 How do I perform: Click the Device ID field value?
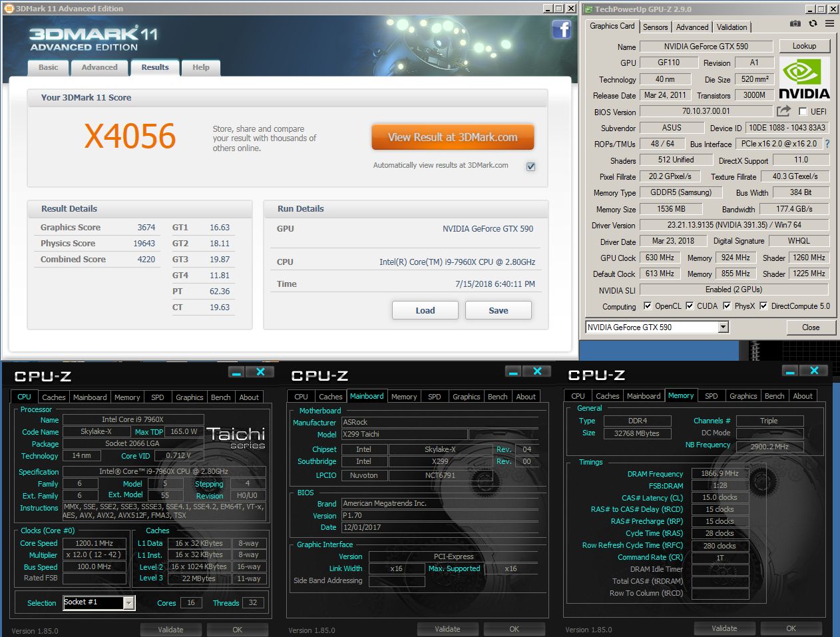coord(787,128)
